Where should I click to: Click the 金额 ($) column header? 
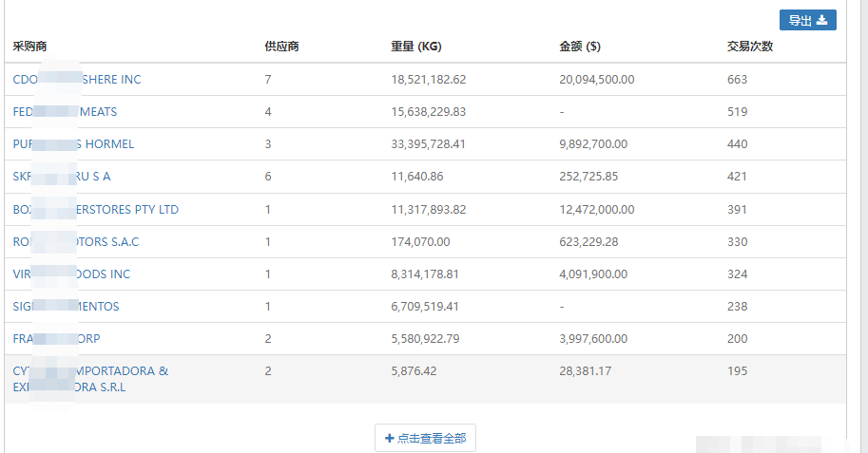(x=580, y=47)
